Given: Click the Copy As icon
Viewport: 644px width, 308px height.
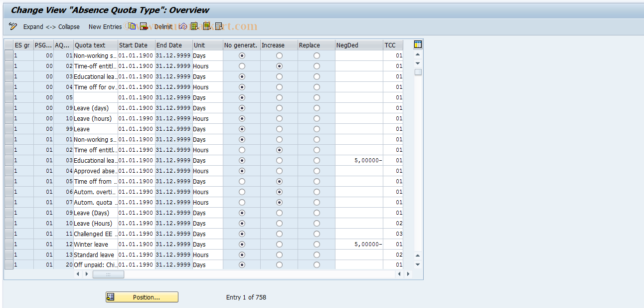Looking at the screenshot, I should coord(132,26).
